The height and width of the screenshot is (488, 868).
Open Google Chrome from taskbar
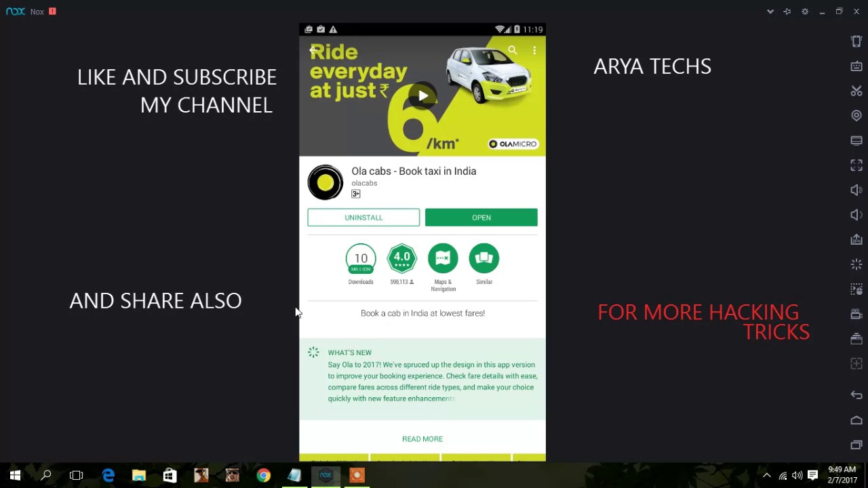pos(263,476)
